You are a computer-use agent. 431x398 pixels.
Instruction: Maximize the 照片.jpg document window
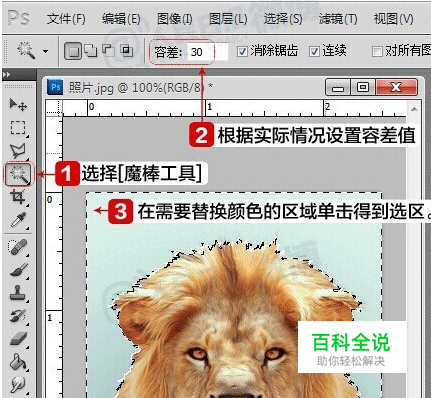coord(363,88)
